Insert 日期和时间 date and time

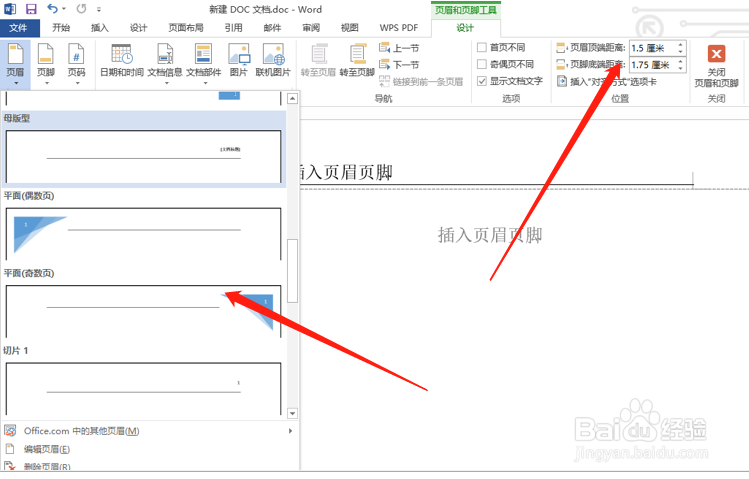pos(122,61)
